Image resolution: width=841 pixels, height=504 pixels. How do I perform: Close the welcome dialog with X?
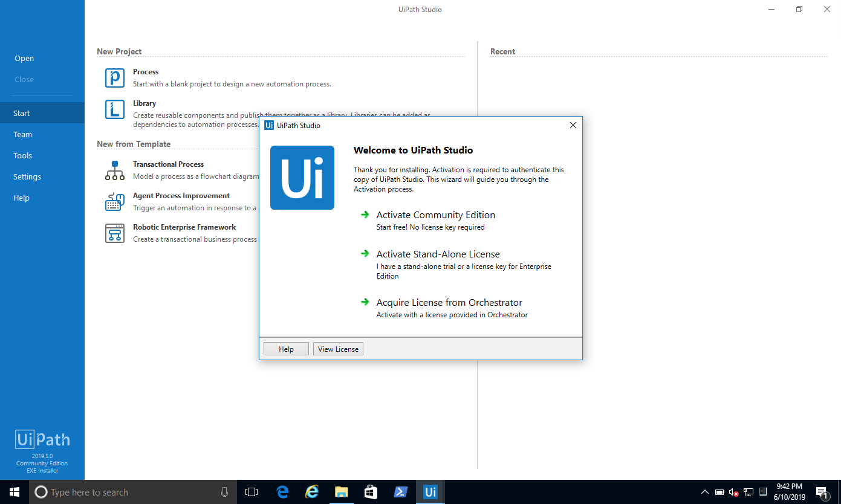coord(573,125)
